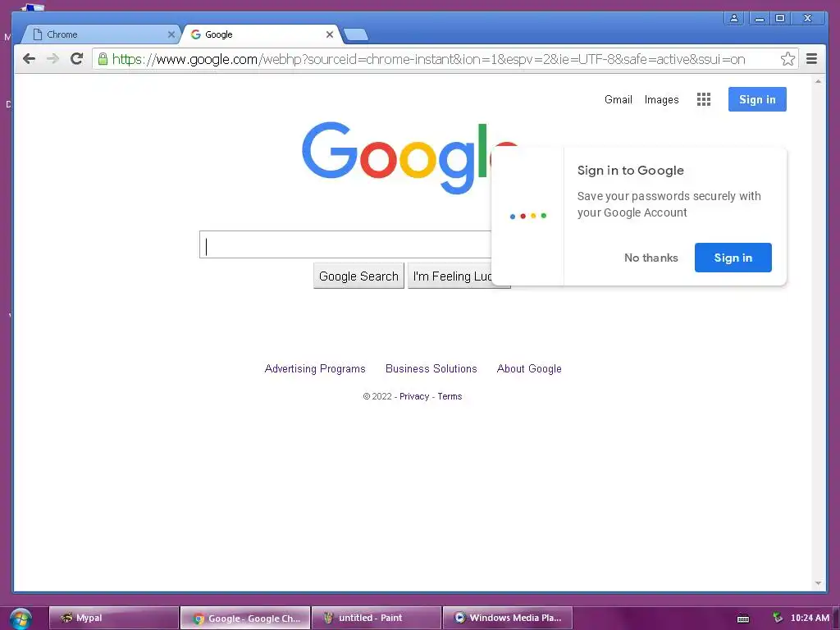This screenshot has width=840, height=630.
Task: Bookmark this page with the star icon
Action: [x=787, y=59]
